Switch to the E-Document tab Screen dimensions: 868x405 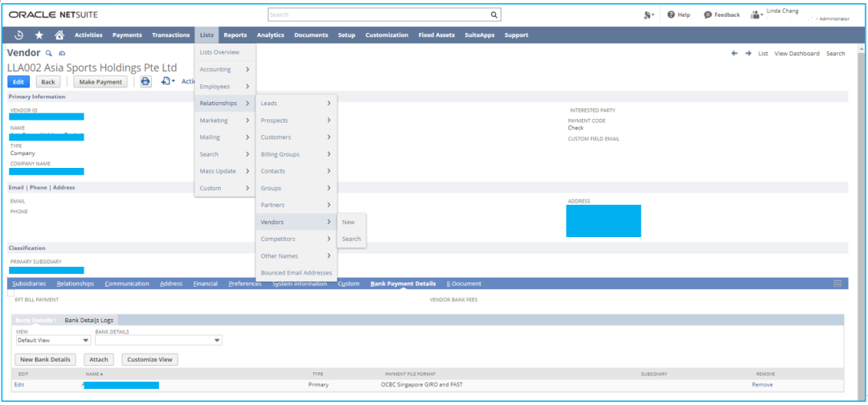[464, 284]
